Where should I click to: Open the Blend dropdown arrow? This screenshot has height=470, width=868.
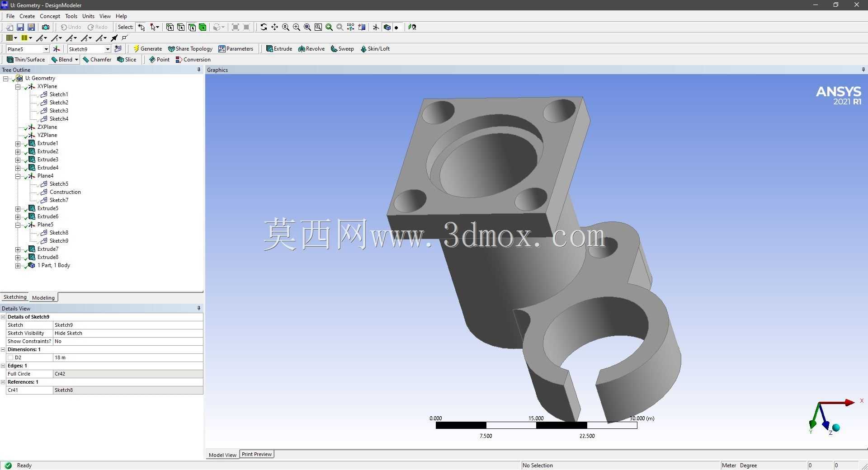pyautogui.click(x=76, y=60)
